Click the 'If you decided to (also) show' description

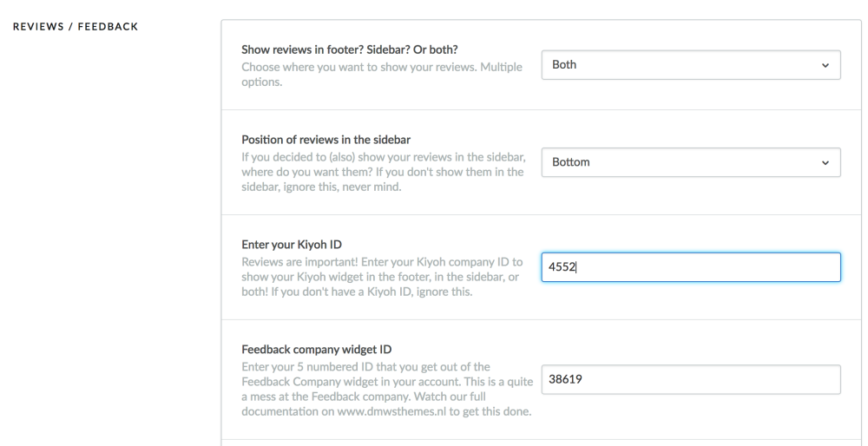384,172
